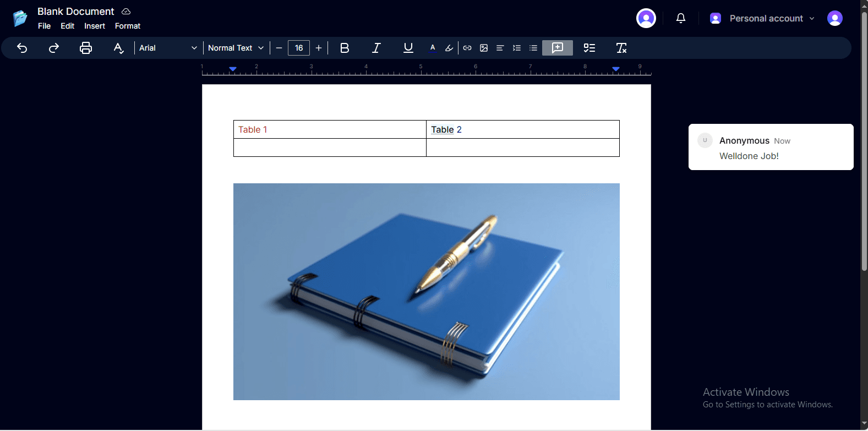Click the Blank Document title
Viewport: 868px width, 431px height.
coord(76,12)
